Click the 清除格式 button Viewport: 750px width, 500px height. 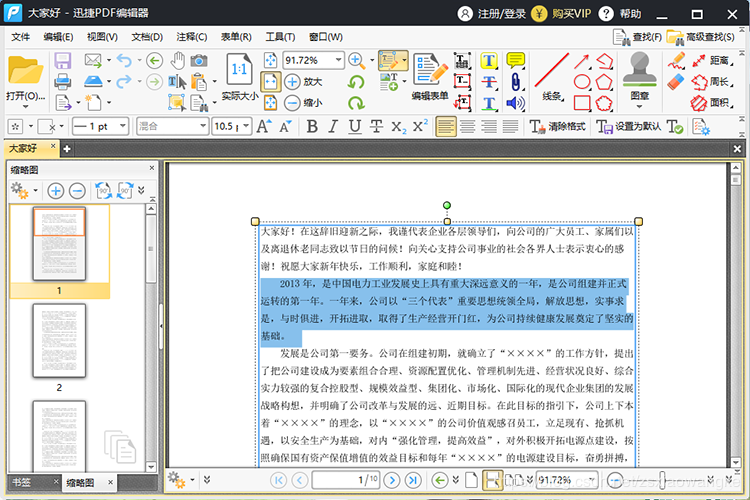[557, 126]
